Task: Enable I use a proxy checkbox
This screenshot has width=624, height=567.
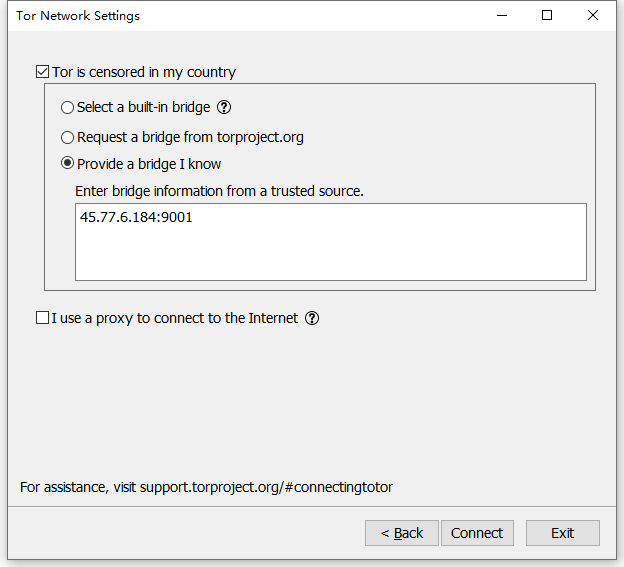Action: 42,318
